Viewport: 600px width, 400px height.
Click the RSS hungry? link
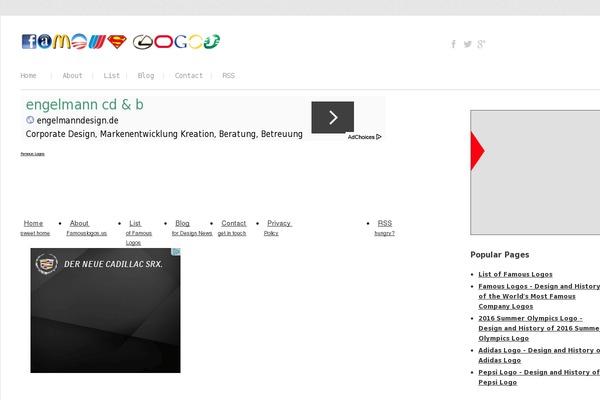pyautogui.click(x=385, y=228)
